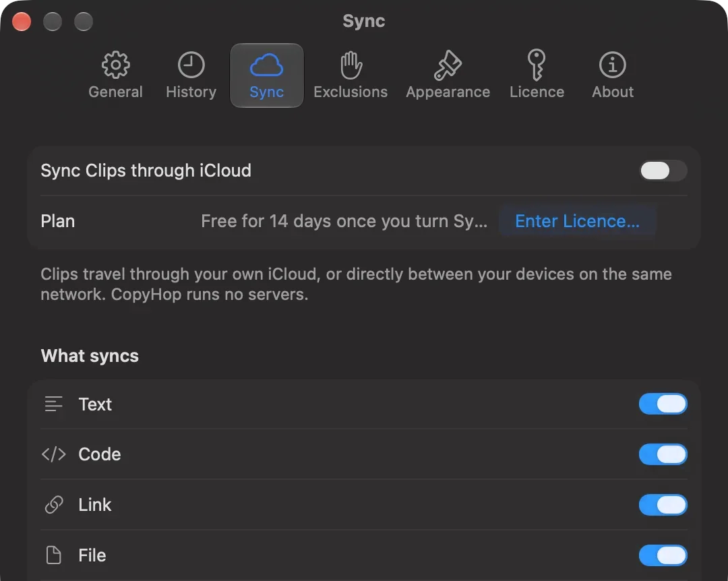Click the 'File' row label
This screenshot has width=728, height=581.
tap(92, 555)
